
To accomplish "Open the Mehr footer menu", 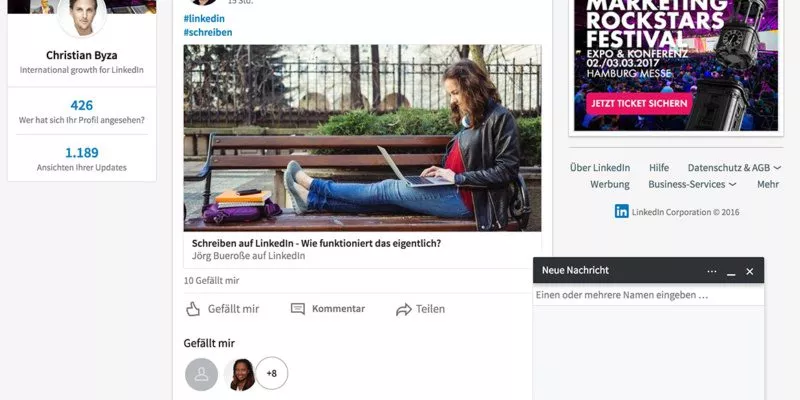I will click(x=768, y=184).
